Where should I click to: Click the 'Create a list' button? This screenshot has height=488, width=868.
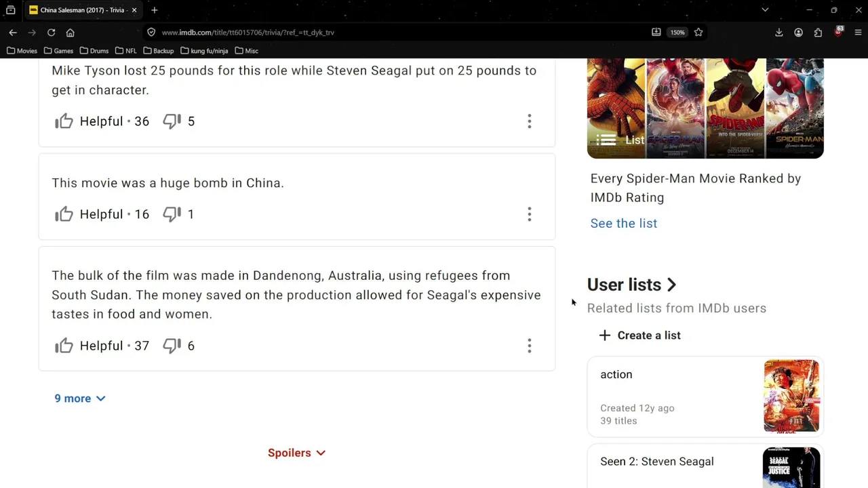pyautogui.click(x=640, y=335)
